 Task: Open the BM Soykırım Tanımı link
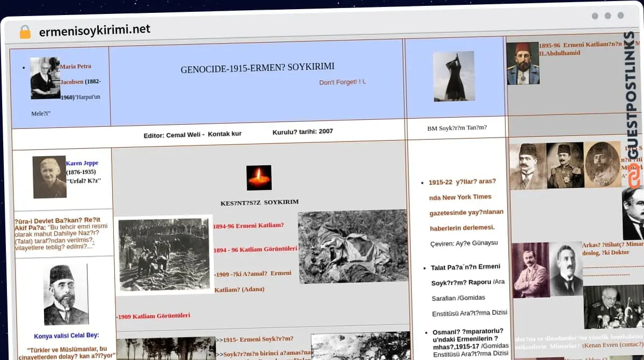tap(457, 128)
